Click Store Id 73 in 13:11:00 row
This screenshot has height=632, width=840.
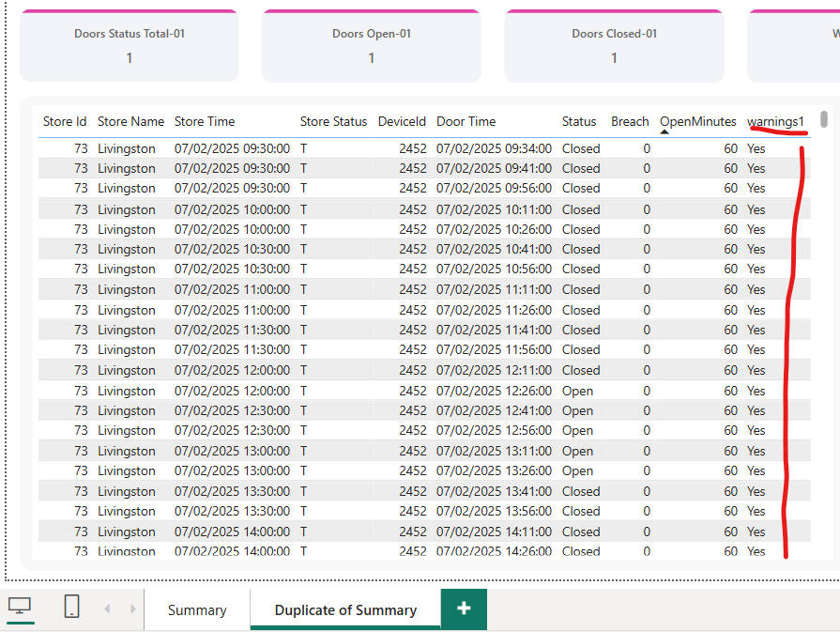(x=81, y=452)
